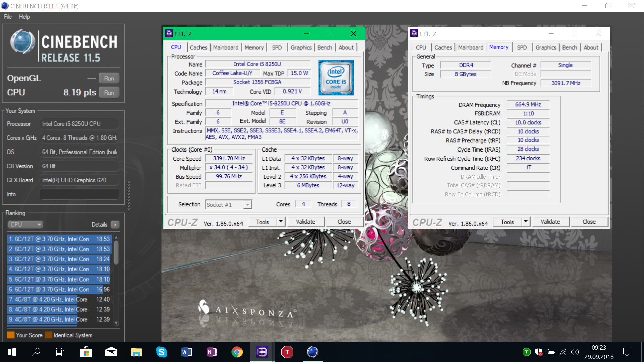The height and width of the screenshot is (362, 644).
Task: Open the Socket #1 selection dropdown
Action: click(x=228, y=205)
